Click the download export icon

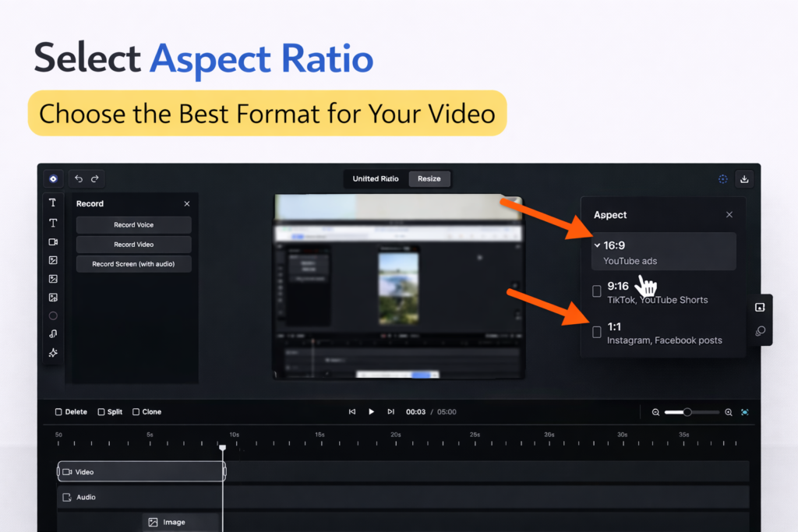coord(744,179)
